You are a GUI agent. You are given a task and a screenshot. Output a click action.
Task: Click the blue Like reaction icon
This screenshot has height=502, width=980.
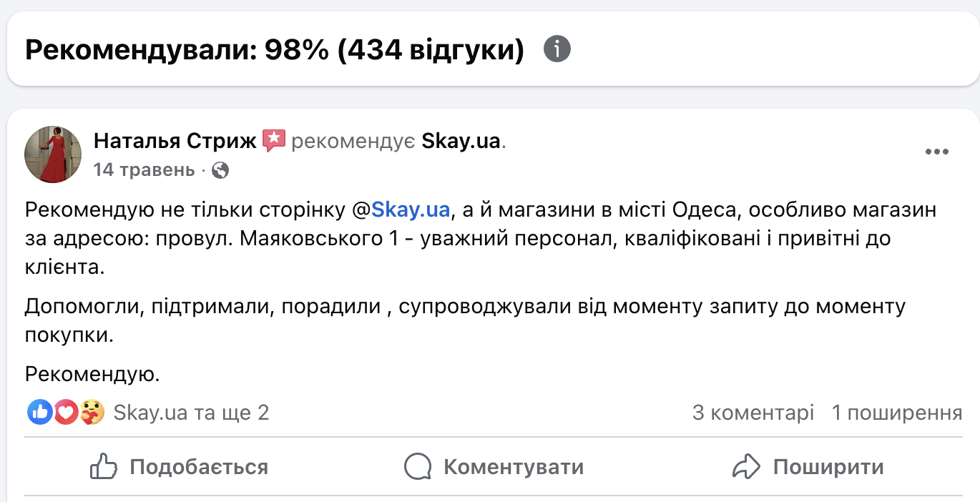coord(40,412)
